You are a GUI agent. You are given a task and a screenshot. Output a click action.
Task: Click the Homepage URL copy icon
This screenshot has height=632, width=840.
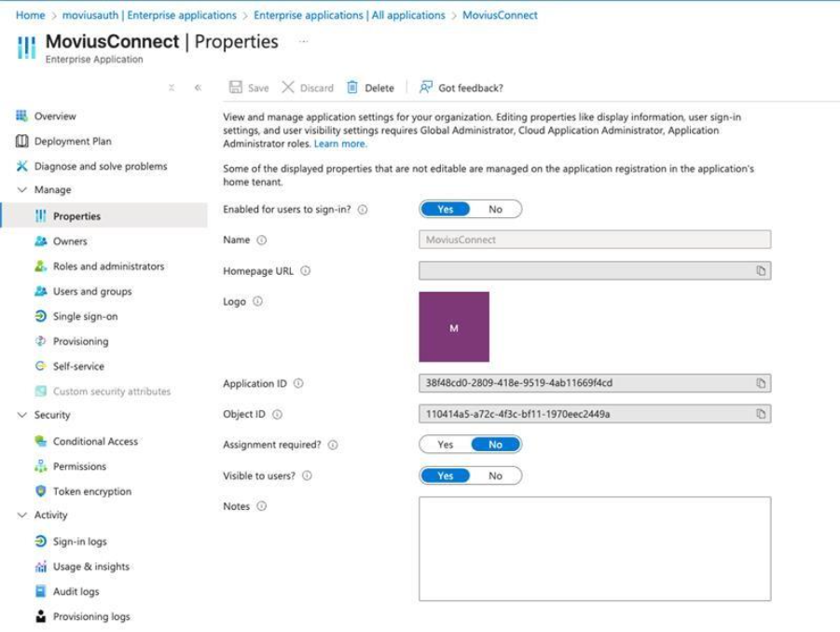[x=761, y=271]
